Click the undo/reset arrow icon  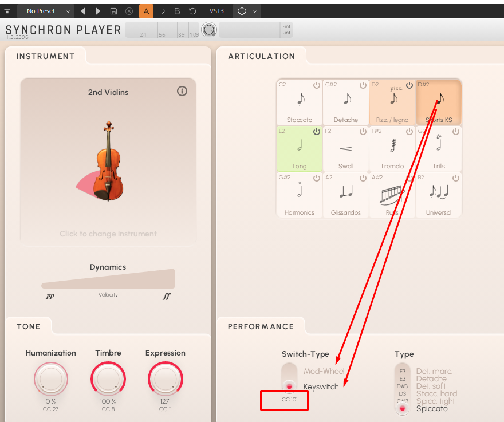click(x=192, y=11)
